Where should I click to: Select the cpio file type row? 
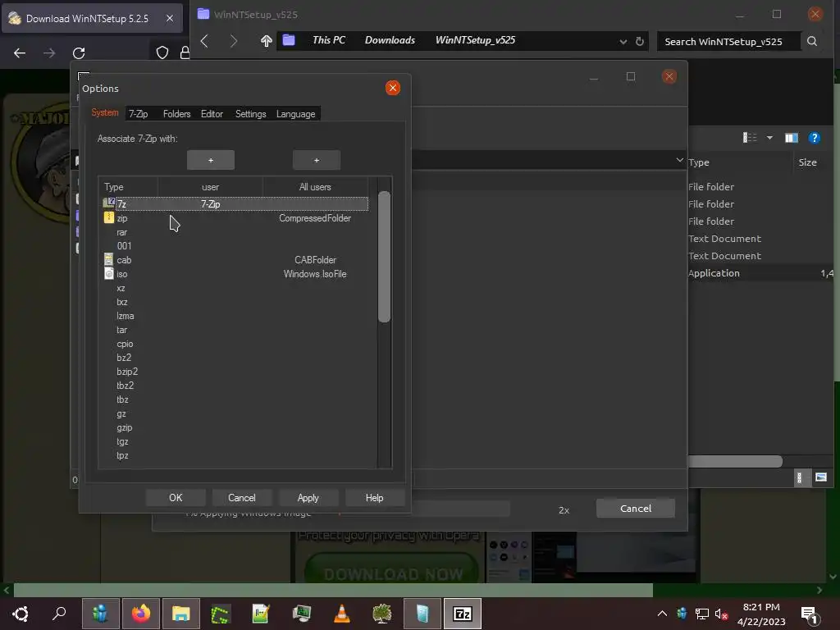point(235,344)
